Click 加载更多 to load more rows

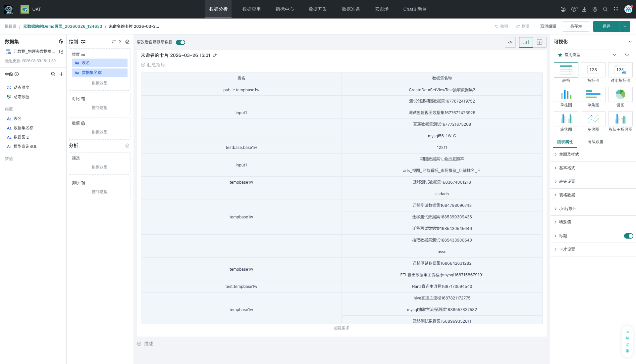pyautogui.click(x=342, y=328)
